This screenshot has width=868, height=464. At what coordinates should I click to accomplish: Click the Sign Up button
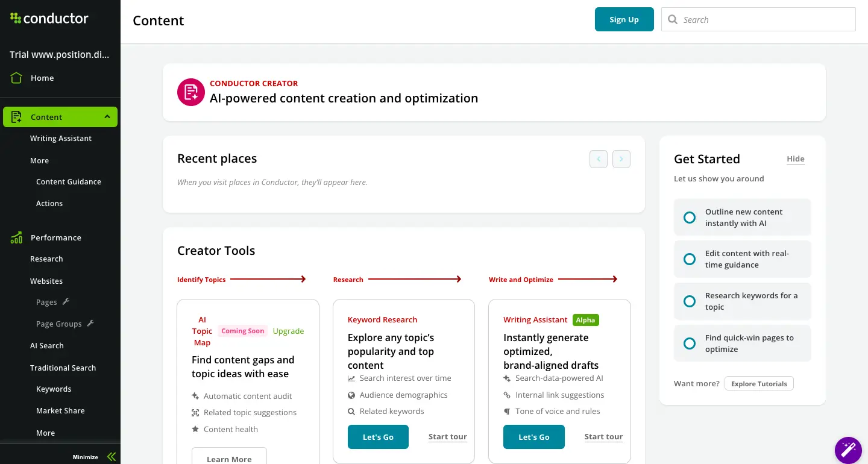[x=624, y=19]
